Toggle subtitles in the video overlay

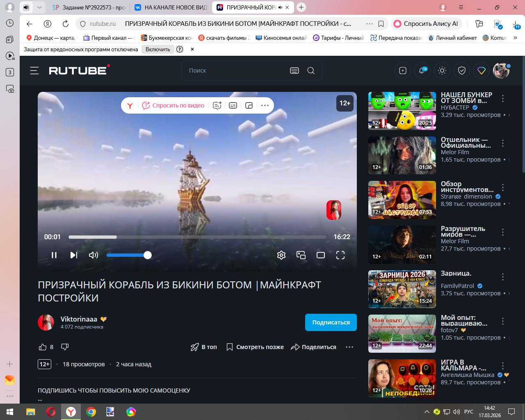pos(233,105)
